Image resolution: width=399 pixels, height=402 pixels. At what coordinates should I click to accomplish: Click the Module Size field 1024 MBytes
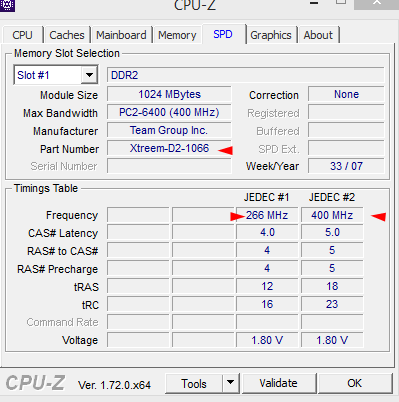tap(169, 94)
